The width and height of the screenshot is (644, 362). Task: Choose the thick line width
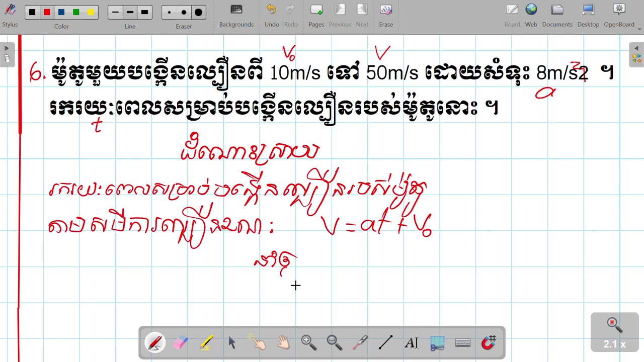(144, 12)
